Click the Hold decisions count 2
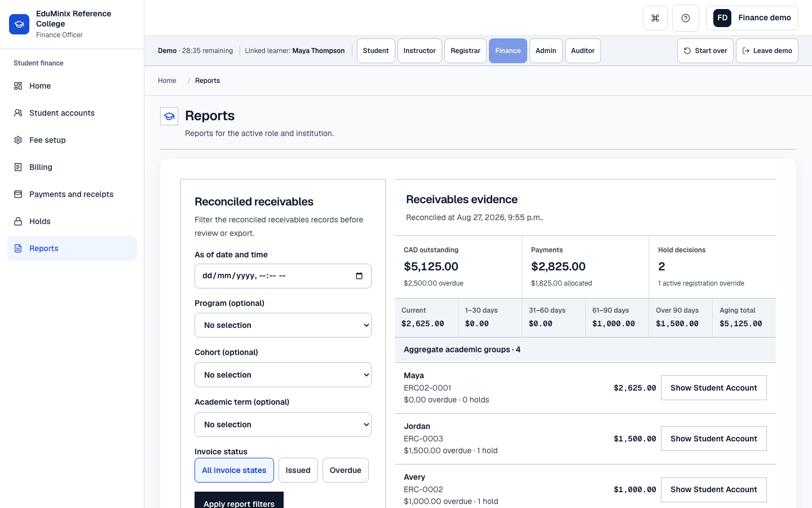 pos(661,266)
